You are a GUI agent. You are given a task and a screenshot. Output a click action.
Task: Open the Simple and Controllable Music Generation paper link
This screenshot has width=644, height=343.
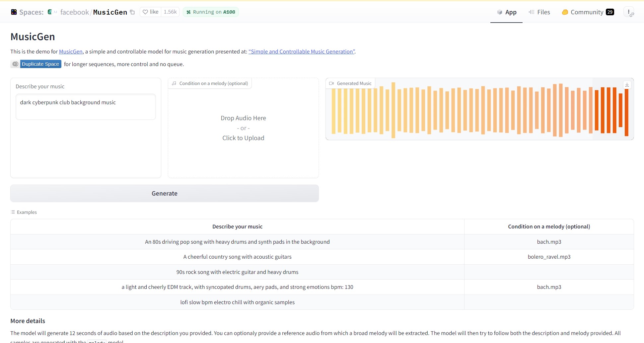click(x=302, y=51)
